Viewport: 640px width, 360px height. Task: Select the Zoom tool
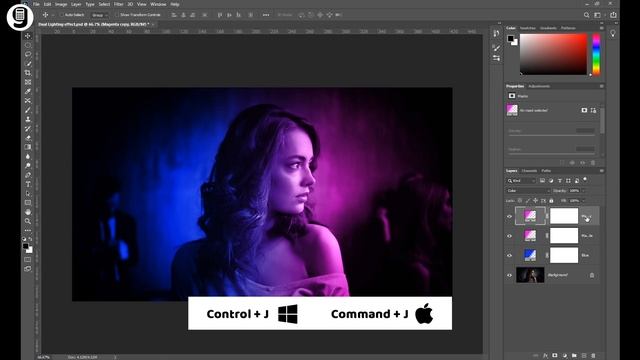28,221
